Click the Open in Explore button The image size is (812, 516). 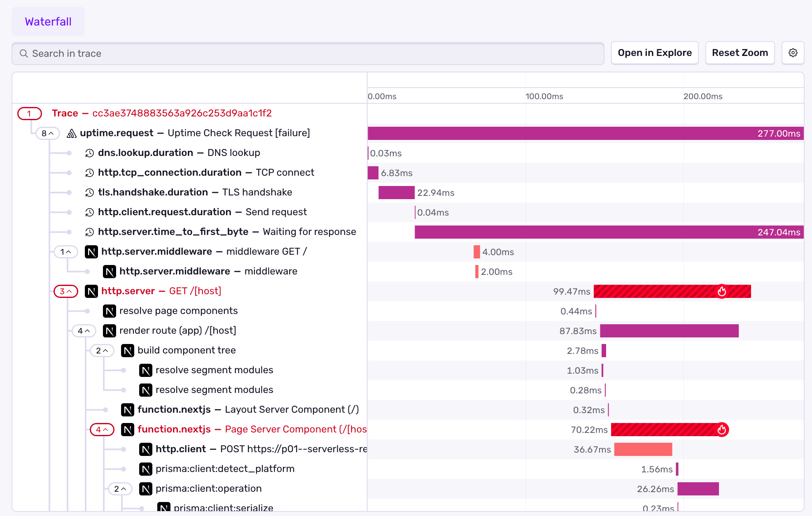pyautogui.click(x=654, y=53)
